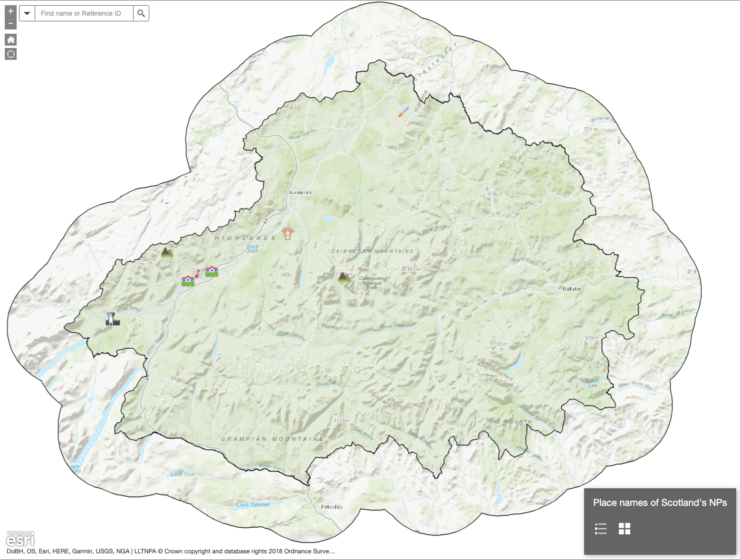Open the basemap gallery grid icon

(625, 529)
